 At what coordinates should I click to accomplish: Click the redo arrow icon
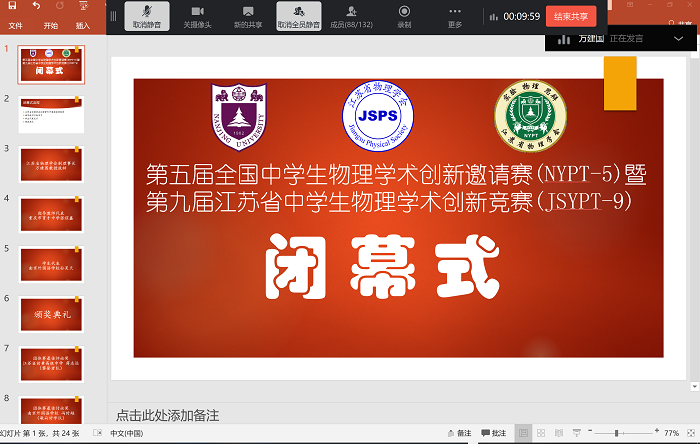click(59, 5)
